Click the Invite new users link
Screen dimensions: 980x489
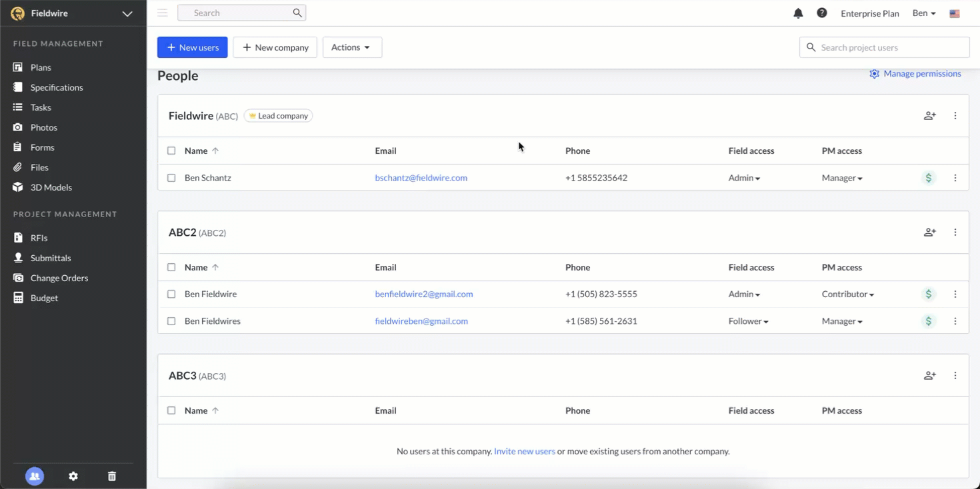(524, 451)
